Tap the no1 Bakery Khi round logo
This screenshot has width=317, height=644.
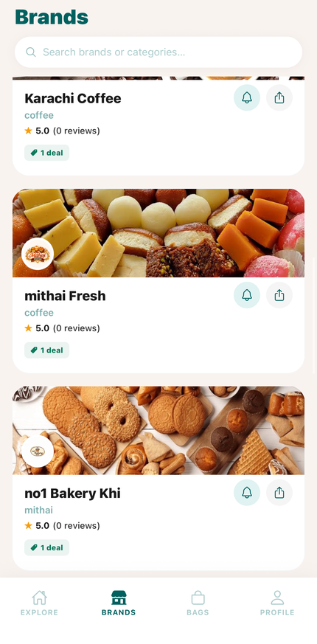click(38, 451)
